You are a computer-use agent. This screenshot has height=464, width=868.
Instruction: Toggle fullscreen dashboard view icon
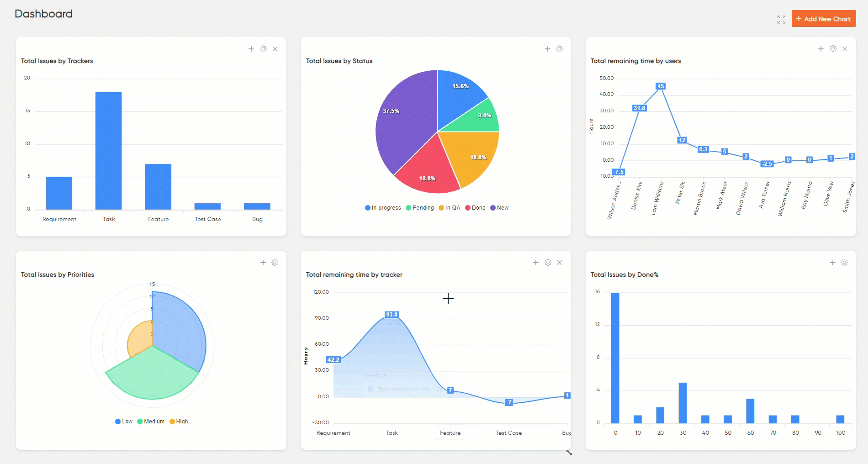tap(781, 20)
